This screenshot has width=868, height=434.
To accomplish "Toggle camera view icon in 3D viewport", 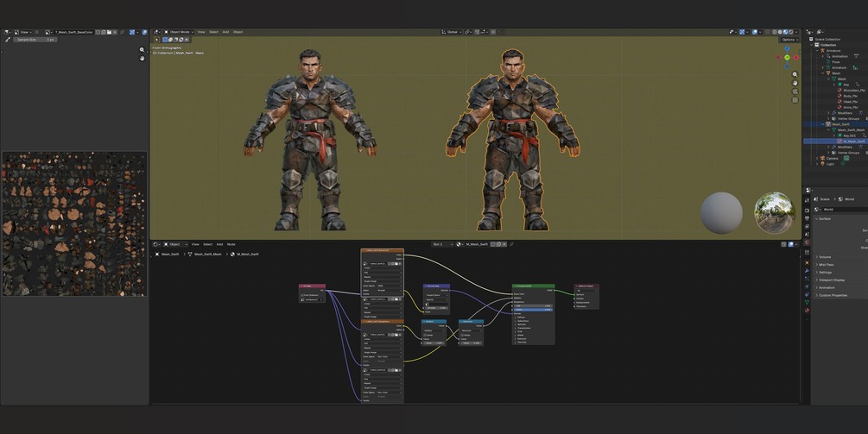I will [x=795, y=91].
